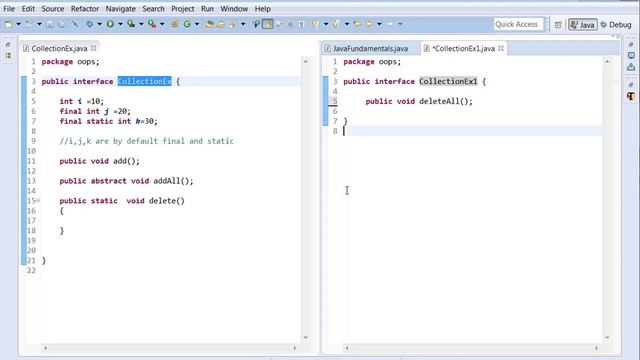This screenshot has height=360, width=640.
Task: Click the Save toolbar icon
Action: pos(50,24)
